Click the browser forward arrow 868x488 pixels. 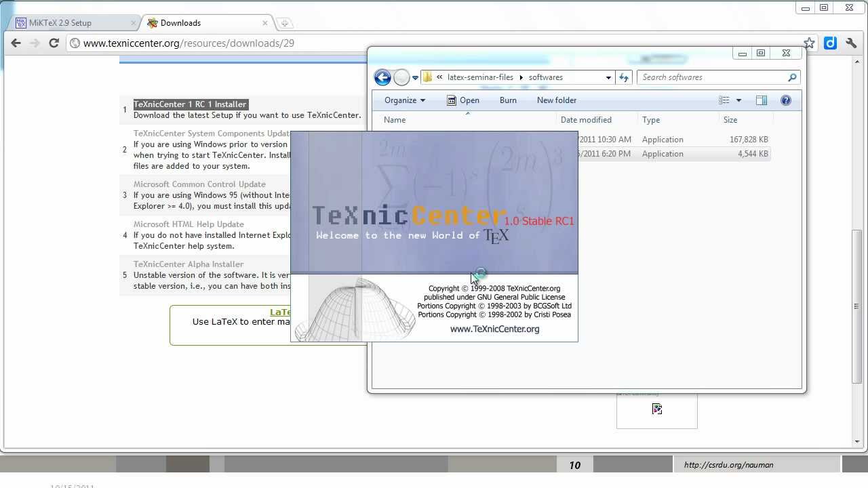(x=35, y=43)
